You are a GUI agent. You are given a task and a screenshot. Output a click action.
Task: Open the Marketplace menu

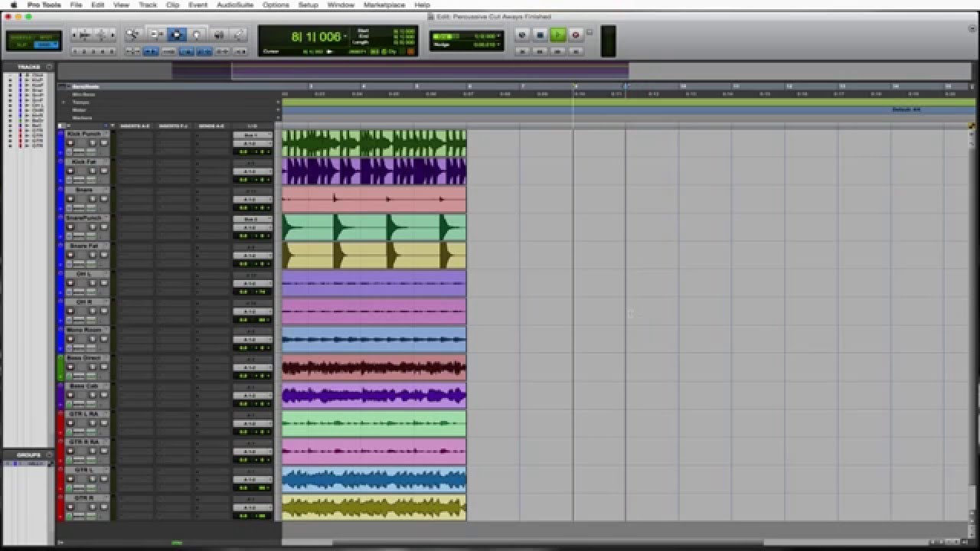point(384,5)
